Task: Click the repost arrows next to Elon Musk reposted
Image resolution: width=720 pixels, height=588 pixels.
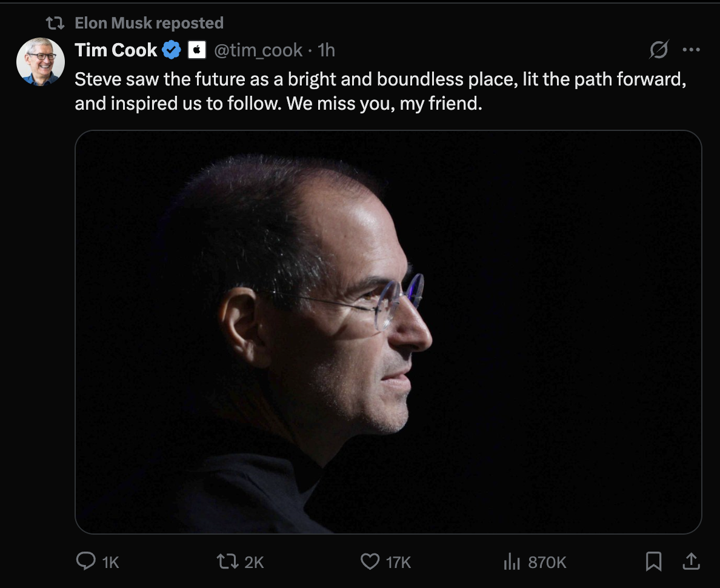Action: coord(55,22)
